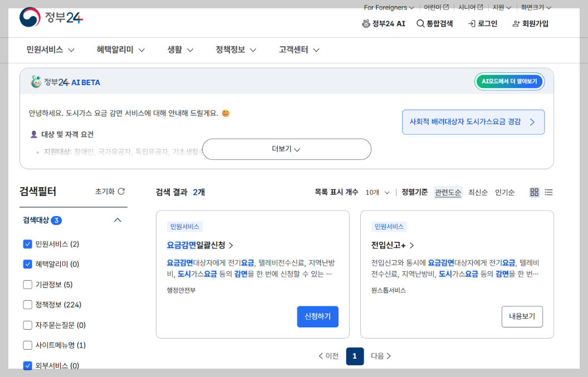Click the 회원가입 link
The width and height of the screenshot is (588, 377).
tap(530, 23)
